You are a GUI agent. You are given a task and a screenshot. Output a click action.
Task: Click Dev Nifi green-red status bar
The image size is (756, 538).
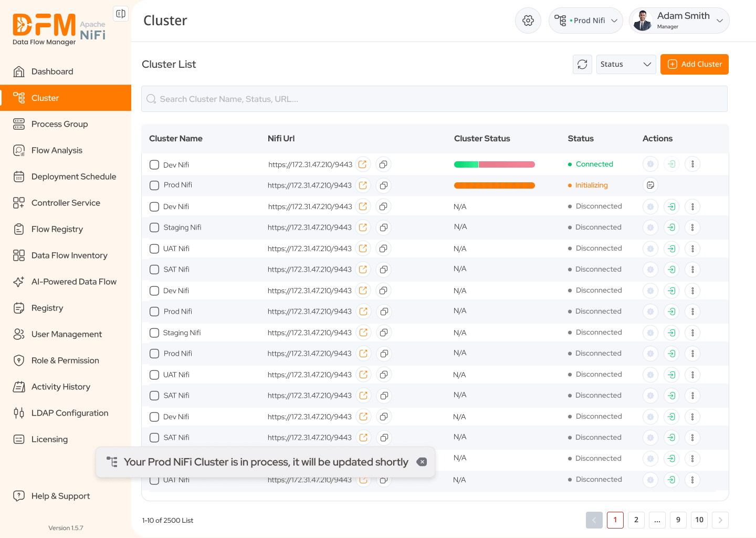[494, 164]
